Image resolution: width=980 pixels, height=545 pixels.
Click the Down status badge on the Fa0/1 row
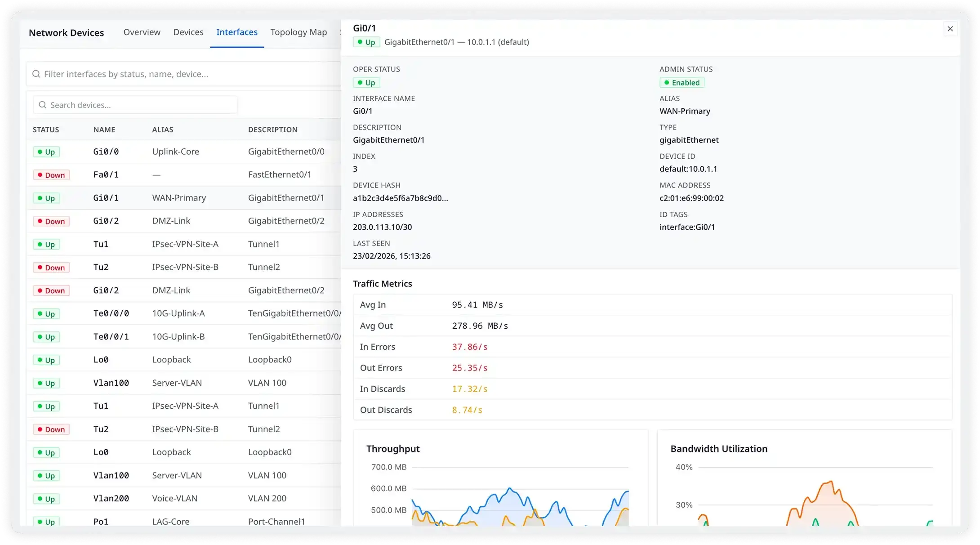(51, 174)
